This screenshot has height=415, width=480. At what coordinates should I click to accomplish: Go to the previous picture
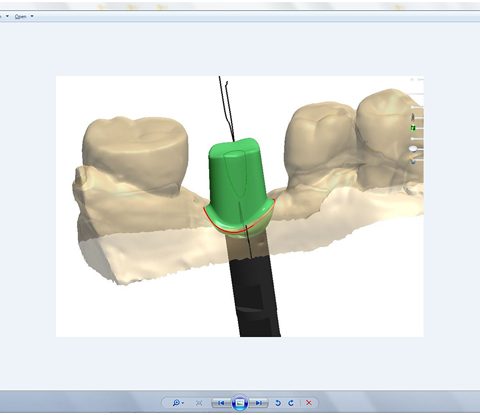tap(221, 403)
